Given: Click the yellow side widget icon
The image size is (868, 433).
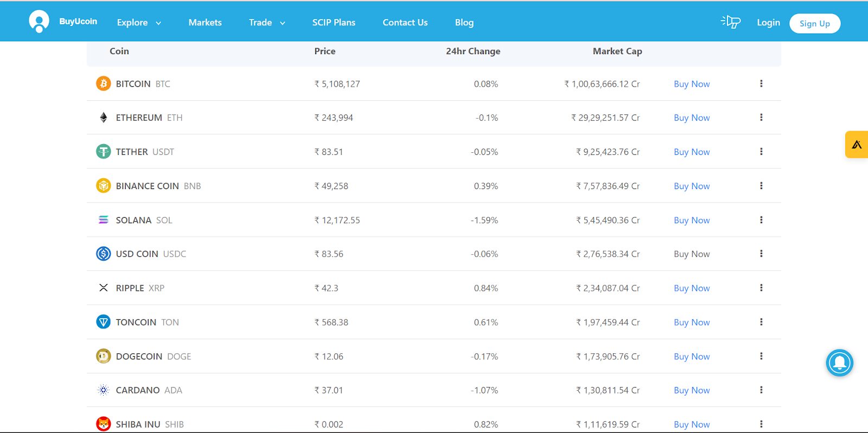Looking at the screenshot, I should (857, 145).
